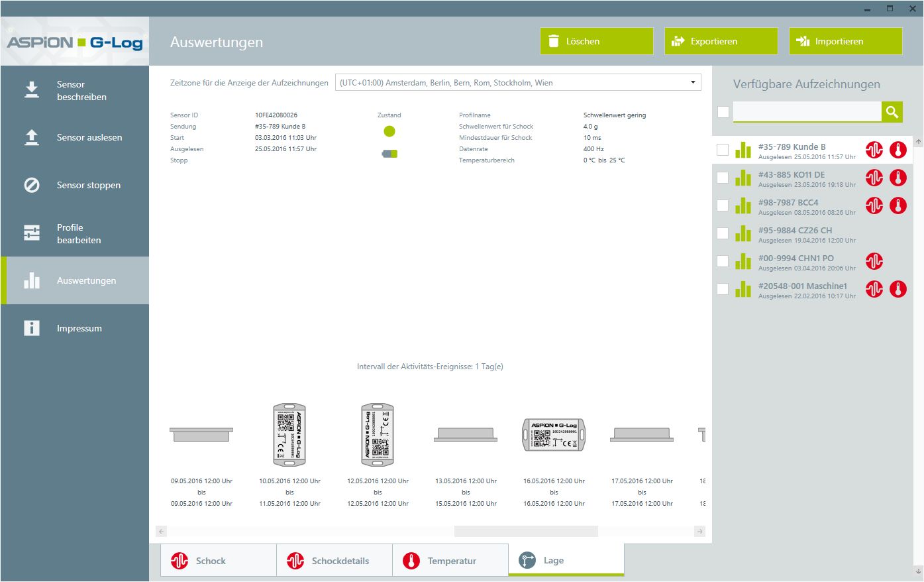Click the battery level icon
The image size is (924, 582).
[389, 154]
